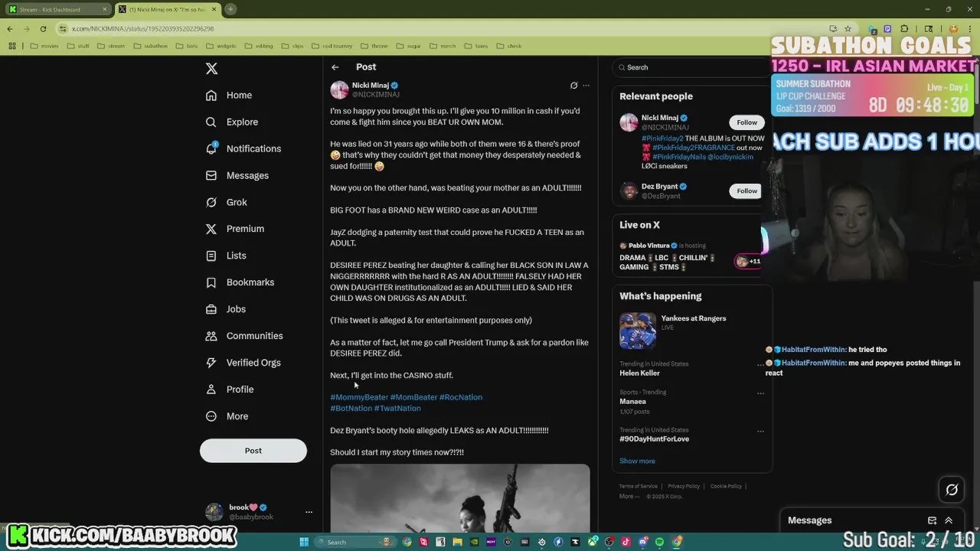
Task: Open options for the Manaea trend
Action: pyautogui.click(x=760, y=393)
